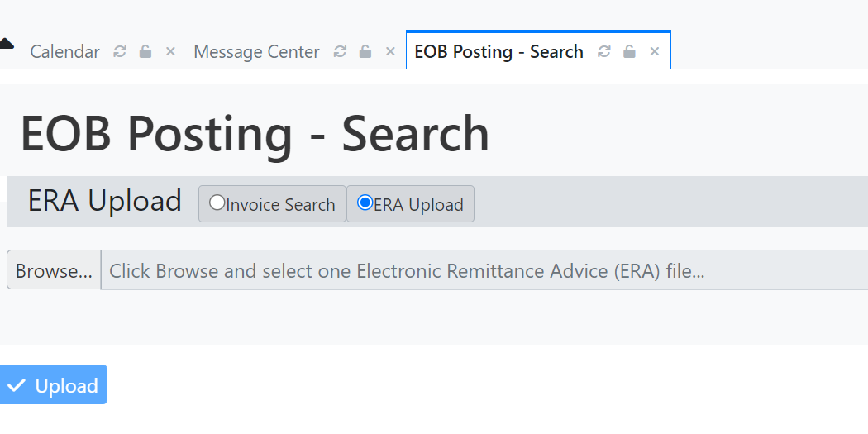Click the Browse... file button
This screenshot has height=434, width=868.
(54, 270)
